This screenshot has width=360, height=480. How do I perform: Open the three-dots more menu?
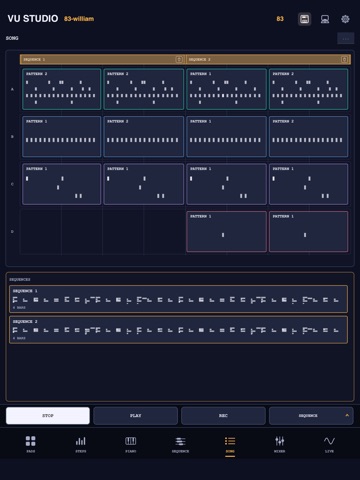click(x=346, y=39)
